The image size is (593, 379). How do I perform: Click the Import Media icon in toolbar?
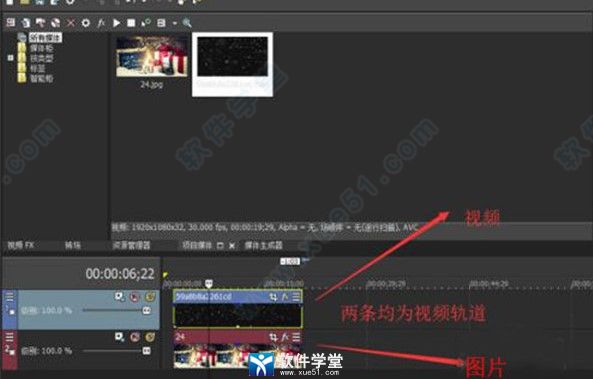pos(11,23)
